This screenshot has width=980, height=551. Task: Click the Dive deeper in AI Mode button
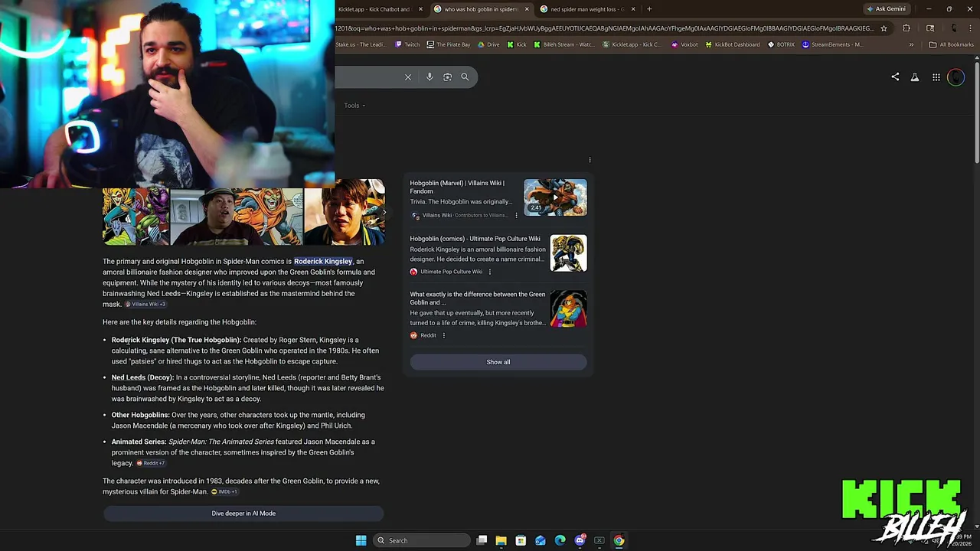coord(243,514)
